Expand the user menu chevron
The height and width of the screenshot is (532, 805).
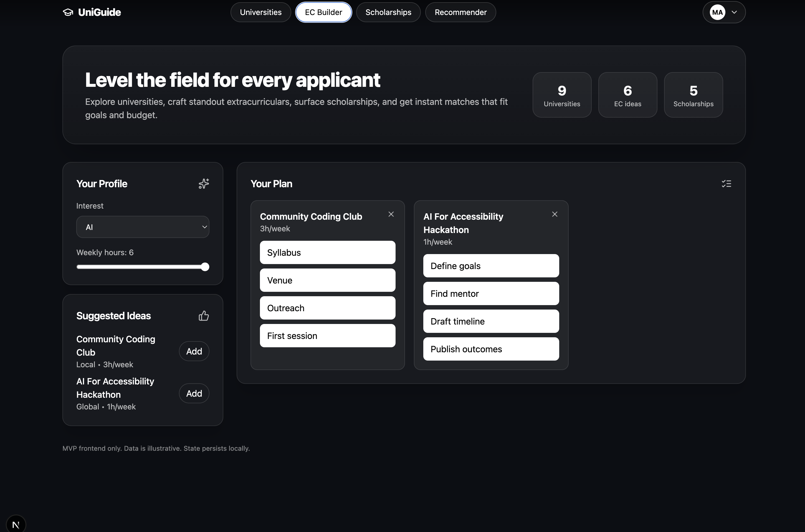(x=734, y=12)
